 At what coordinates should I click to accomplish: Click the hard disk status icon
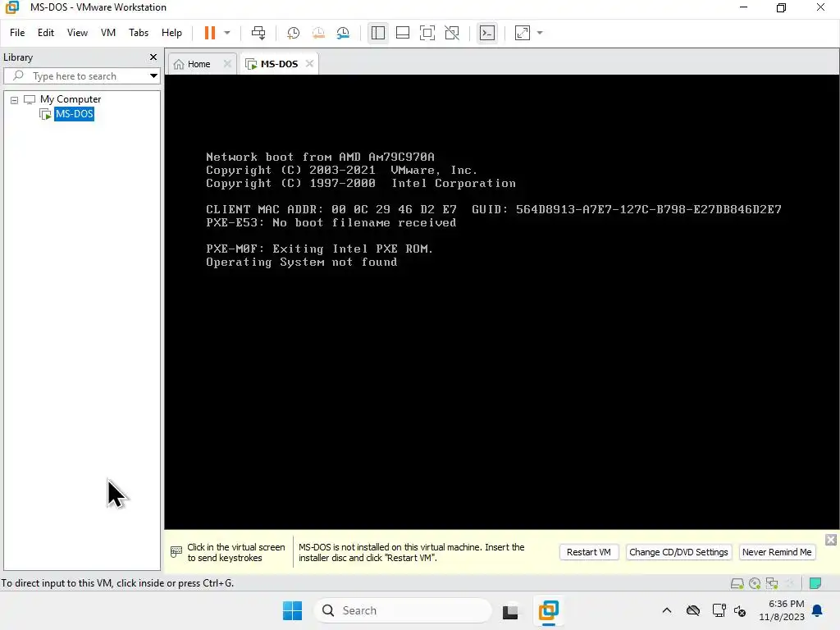(737, 583)
